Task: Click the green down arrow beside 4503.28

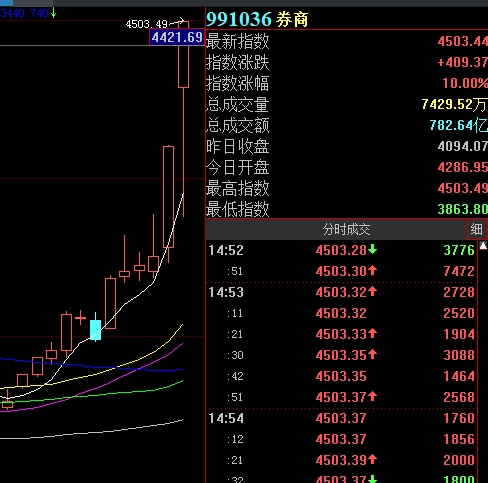Action: [373, 249]
